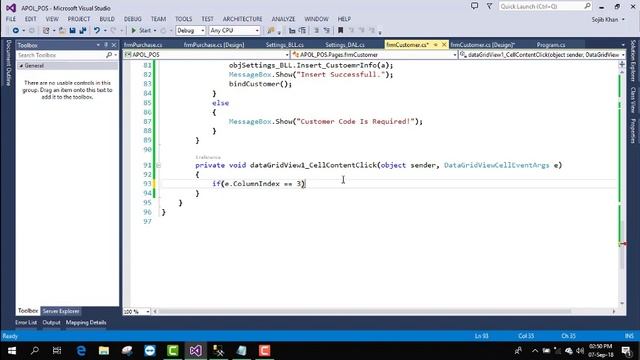Open the Solution Explorer side tab
Image resolution: width=640 pixels, height=360 pixels.
tap(633, 60)
